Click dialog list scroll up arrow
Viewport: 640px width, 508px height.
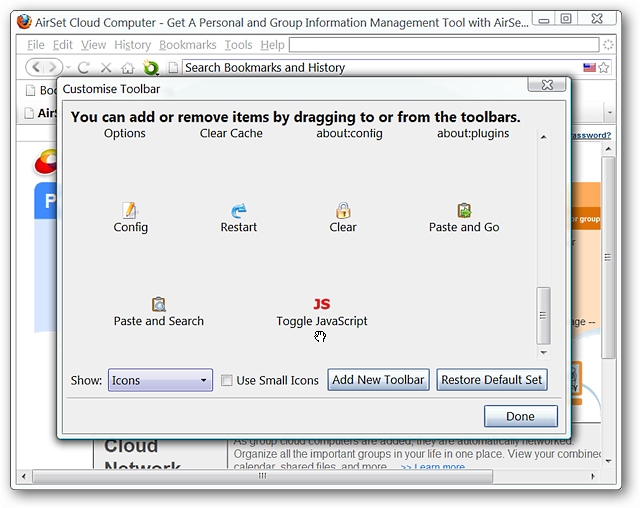click(543, 137)
